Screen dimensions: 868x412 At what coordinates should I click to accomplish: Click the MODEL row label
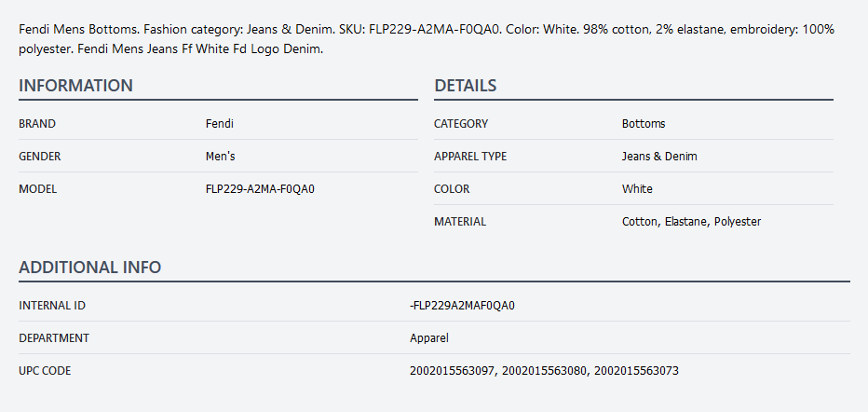tap(37, 189)
